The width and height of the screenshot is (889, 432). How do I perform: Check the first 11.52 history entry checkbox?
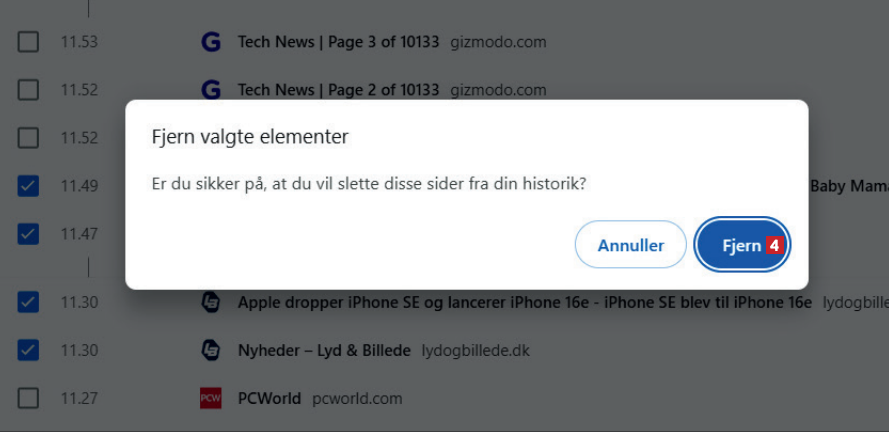(x=29, y=90)
